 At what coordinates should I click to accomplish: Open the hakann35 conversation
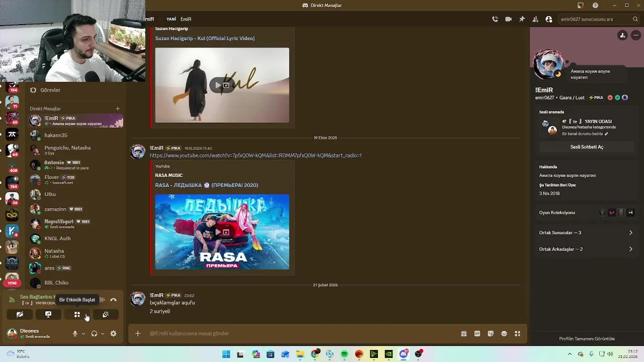[75, 135]
